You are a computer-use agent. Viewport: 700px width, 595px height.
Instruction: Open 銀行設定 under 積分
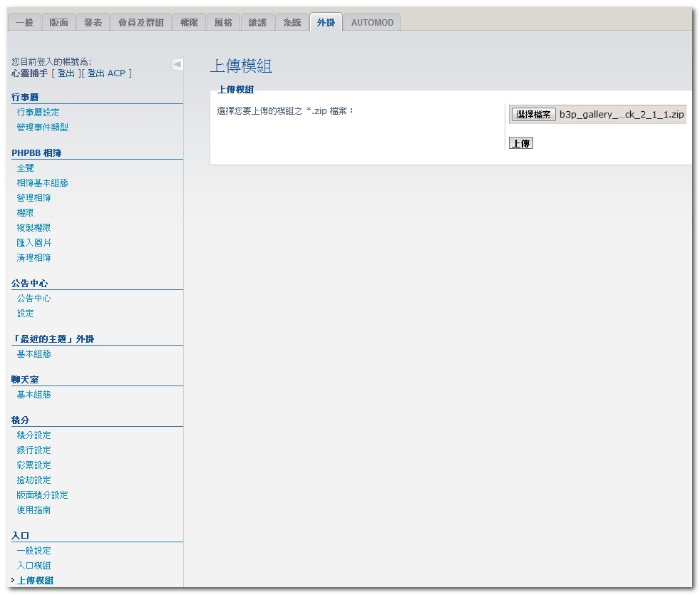[34, 450]
